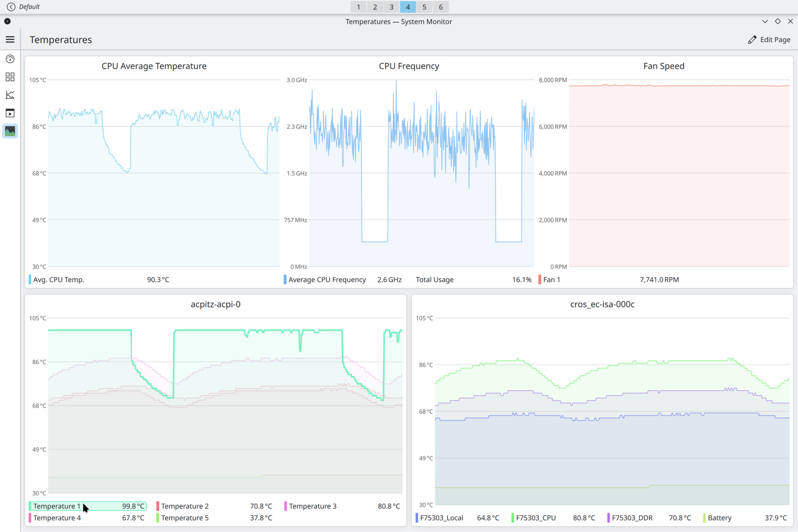The height and width of the screenshot is (532, 798).
Task: Click the Temperature 2 red color swatch
Action: coord(158,506)
